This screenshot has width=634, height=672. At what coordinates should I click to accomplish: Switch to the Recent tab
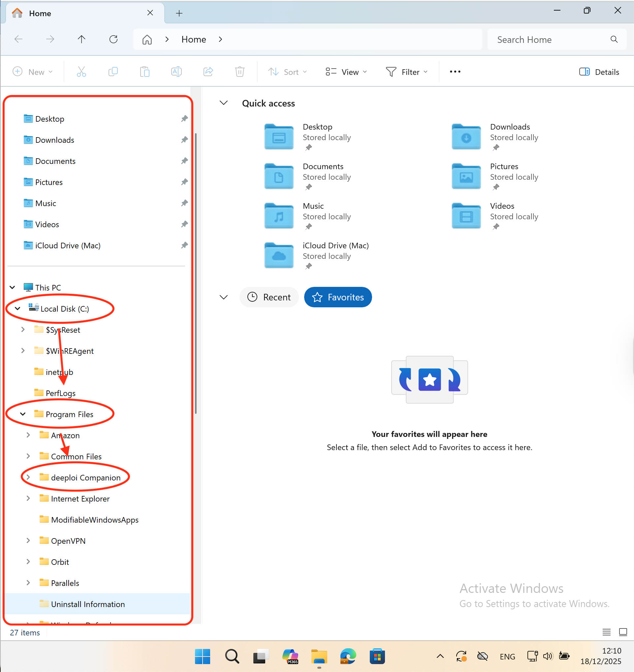(x=269, y=297)
